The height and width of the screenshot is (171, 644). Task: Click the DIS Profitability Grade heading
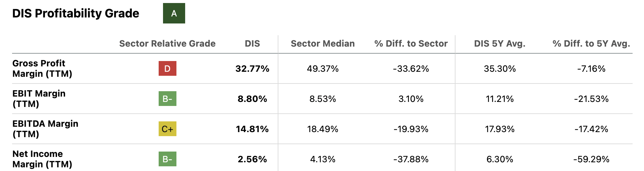coord(76,13)
